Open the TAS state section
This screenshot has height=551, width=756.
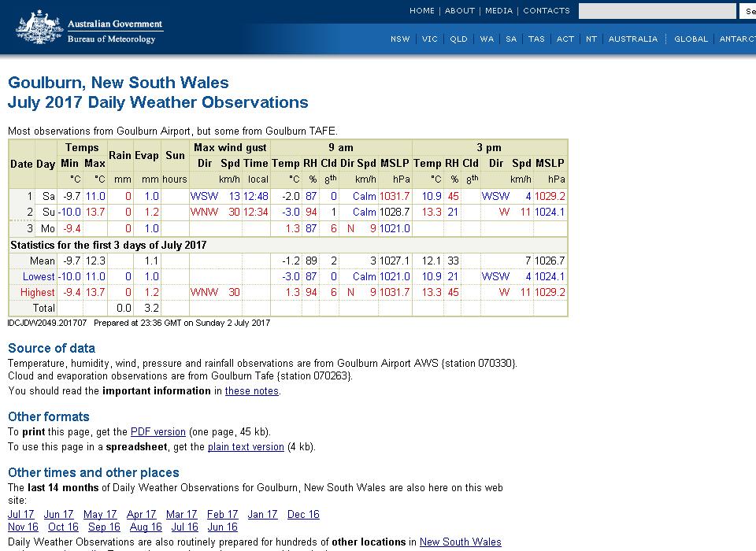[x=536, y=39]
